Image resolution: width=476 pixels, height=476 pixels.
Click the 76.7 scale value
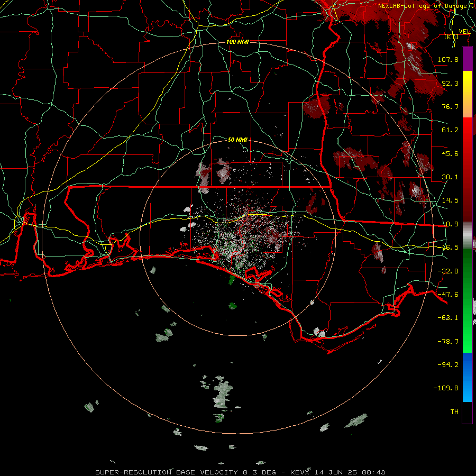tap(450, 106)
